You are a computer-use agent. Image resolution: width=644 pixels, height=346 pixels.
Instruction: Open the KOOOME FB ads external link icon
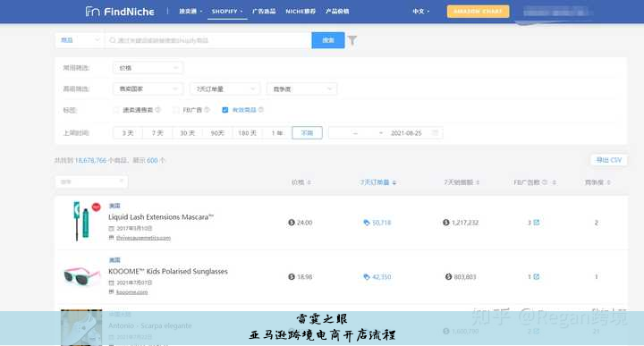tap(537, 277)
